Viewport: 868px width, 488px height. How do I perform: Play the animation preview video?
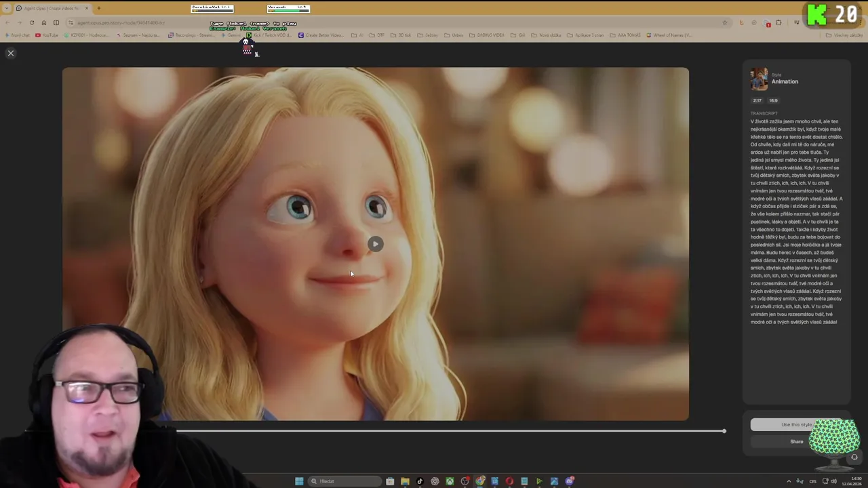tap(375, 244)
